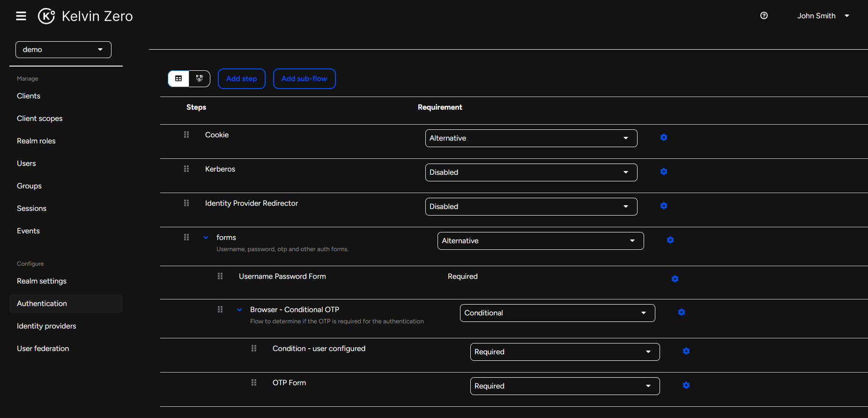Viewport: 868px width, 418px height.
Task: Collapse the forms sub-flow
Action: tap(206, 238)
